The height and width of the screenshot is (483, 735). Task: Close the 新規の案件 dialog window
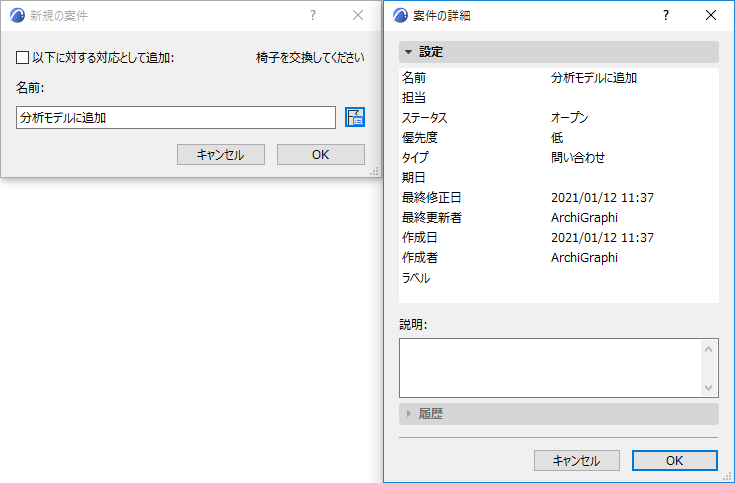(358, 15)
